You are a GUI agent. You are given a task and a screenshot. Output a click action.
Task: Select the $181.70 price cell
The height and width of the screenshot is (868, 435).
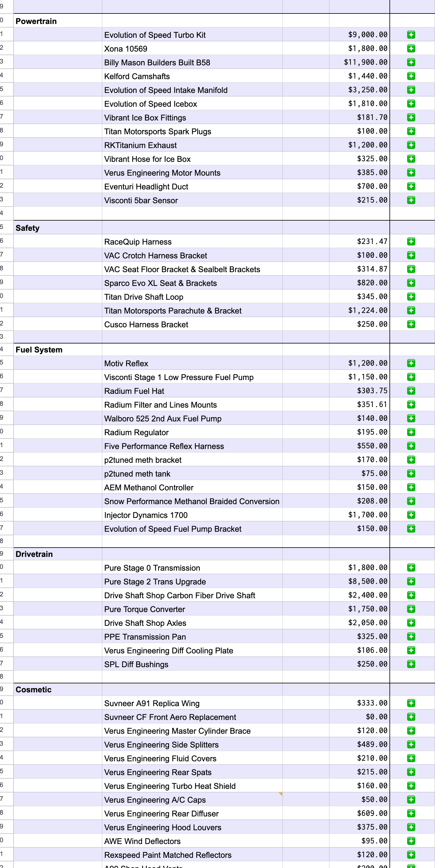tap(359, 117)
